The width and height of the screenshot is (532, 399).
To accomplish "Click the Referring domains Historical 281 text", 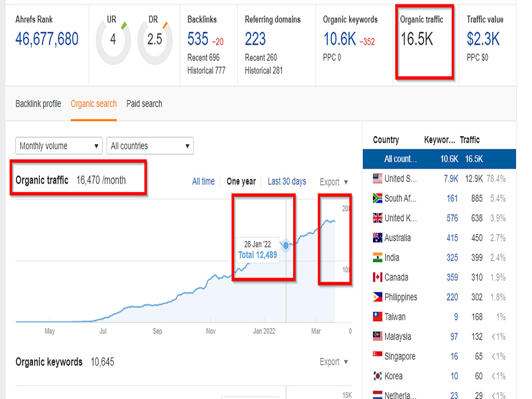I will [264, 70].
